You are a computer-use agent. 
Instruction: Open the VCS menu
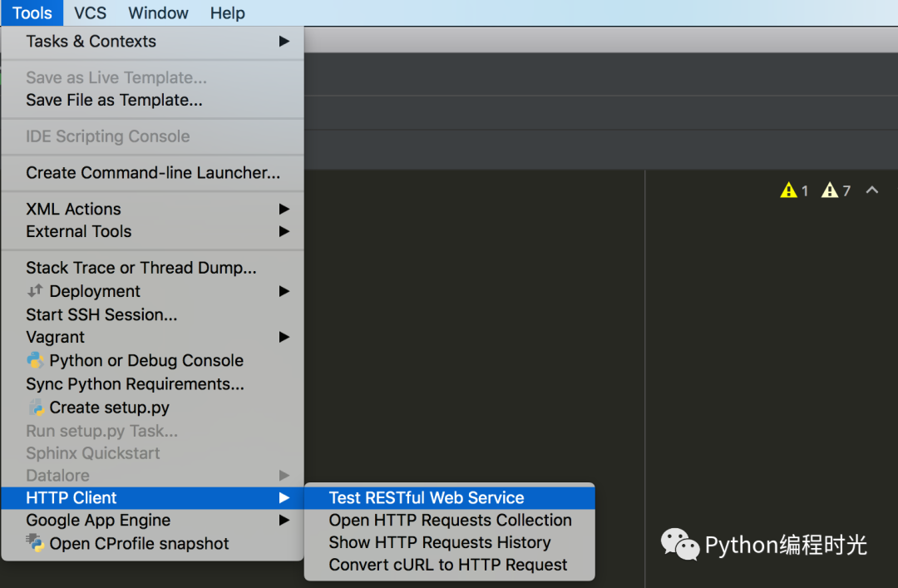[x=90, y=12]
